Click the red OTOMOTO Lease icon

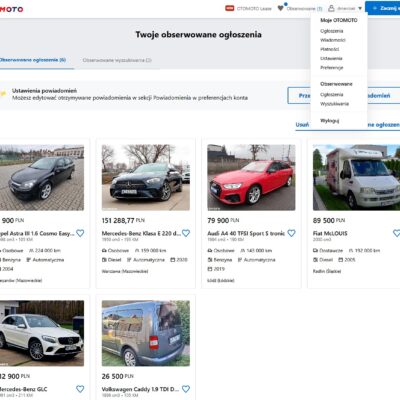pyautogui.click(x=230, y=8)
